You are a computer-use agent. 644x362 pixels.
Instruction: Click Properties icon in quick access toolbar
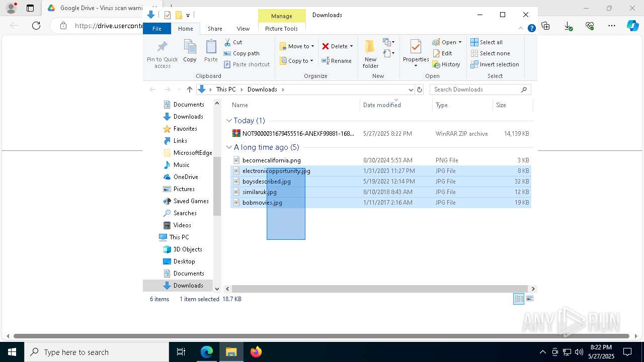168,15
